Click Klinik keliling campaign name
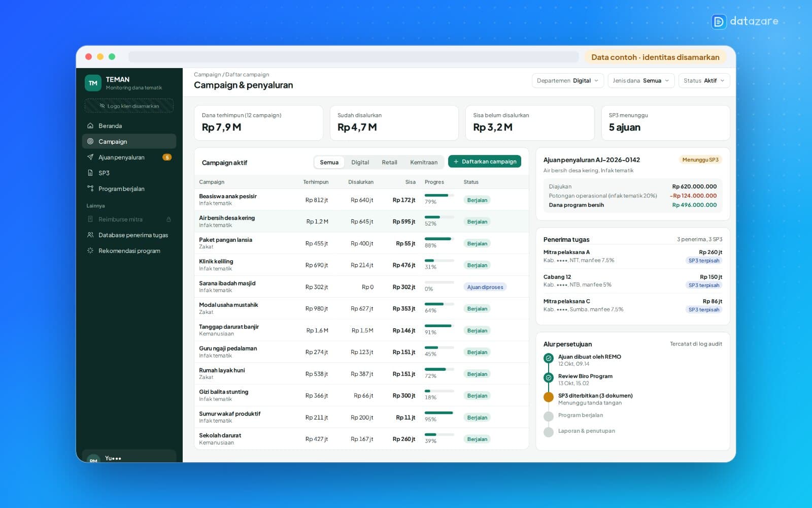This screenshot has height=508, width=812. 216,261
